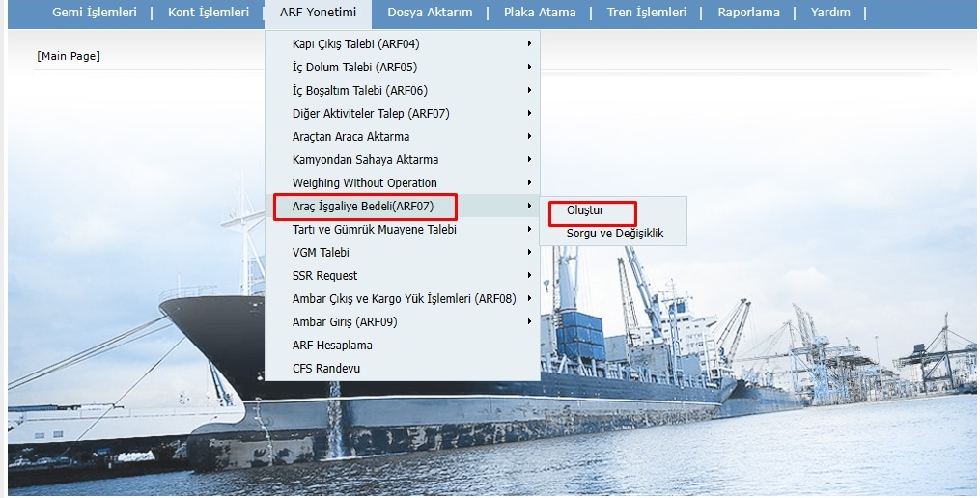Click the [Main Page] breadcrumb link
980x498 pixels.
[69, 56]
